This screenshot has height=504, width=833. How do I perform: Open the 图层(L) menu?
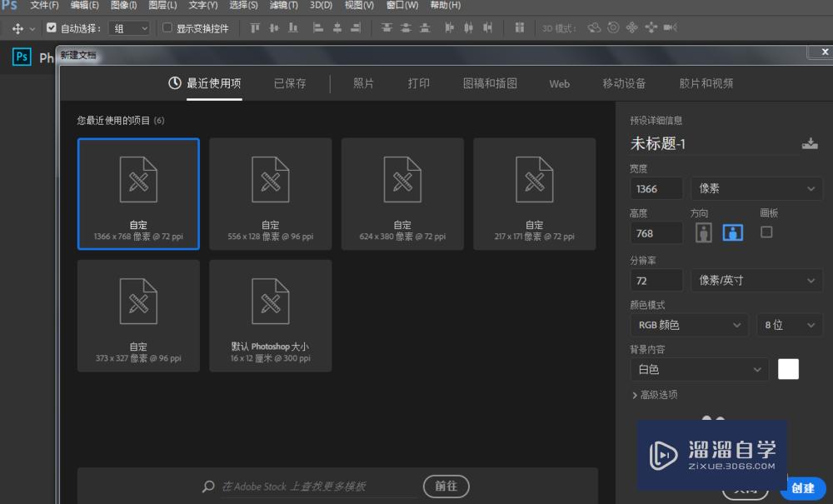click(162, 5)
